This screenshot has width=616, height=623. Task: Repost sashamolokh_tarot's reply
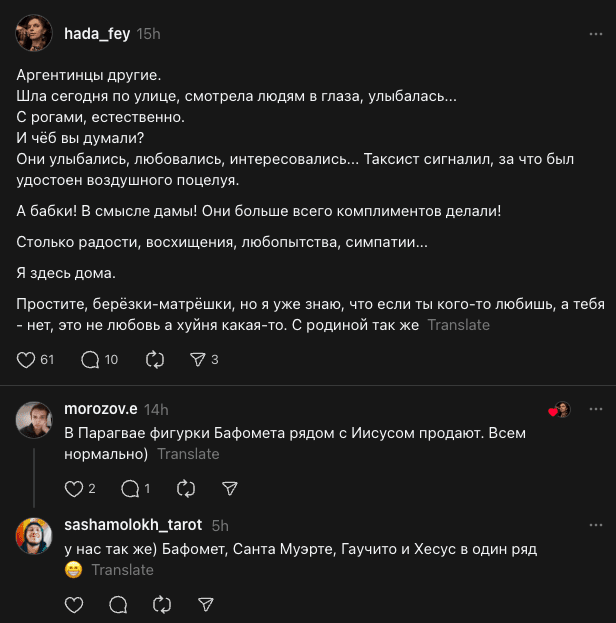click(x=162, y=605)
